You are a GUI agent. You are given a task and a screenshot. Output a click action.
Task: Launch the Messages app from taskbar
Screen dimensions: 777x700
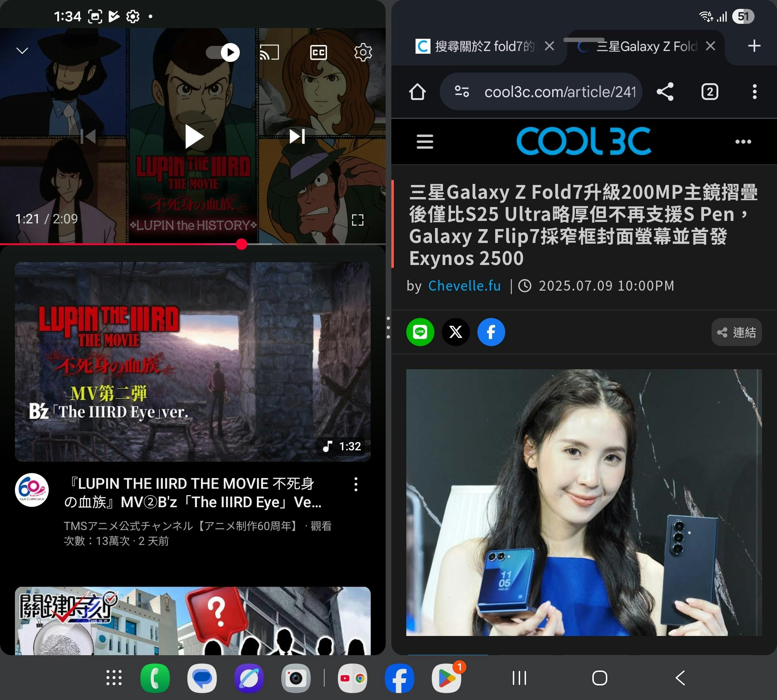coord(202,678)
